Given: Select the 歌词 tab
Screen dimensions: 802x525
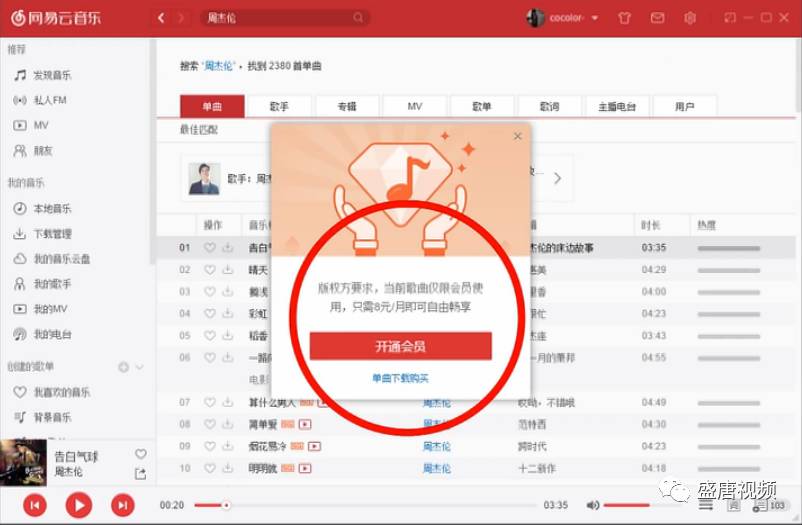Looking at the screenshot, I should coord(549,106).
